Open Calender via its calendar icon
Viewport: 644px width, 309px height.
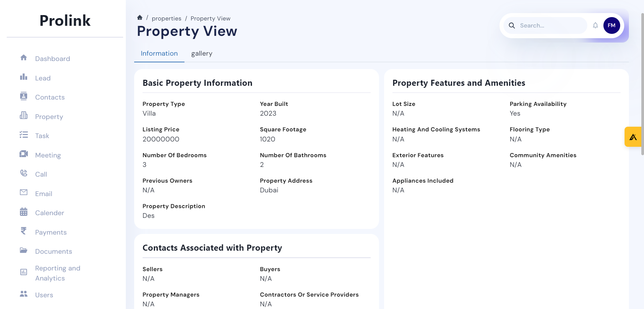coord(23,211)
